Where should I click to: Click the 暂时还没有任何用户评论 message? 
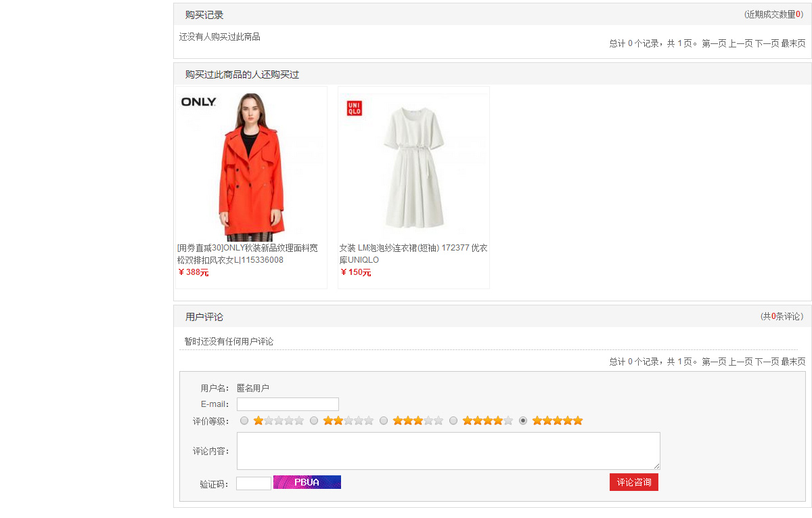click(229, 341)
